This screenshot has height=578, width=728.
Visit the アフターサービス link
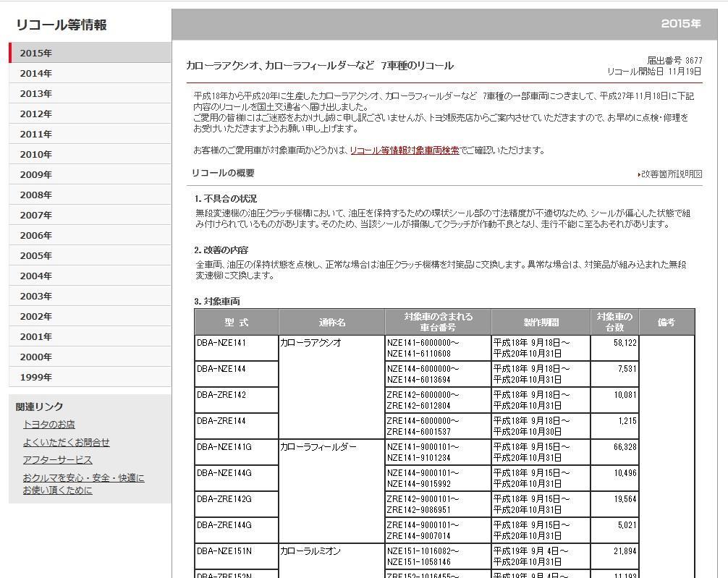[x=58, y=460]
